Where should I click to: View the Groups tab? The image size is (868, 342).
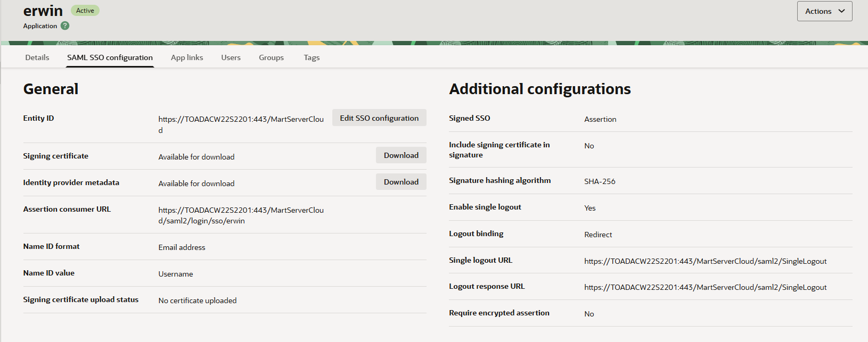271,57
